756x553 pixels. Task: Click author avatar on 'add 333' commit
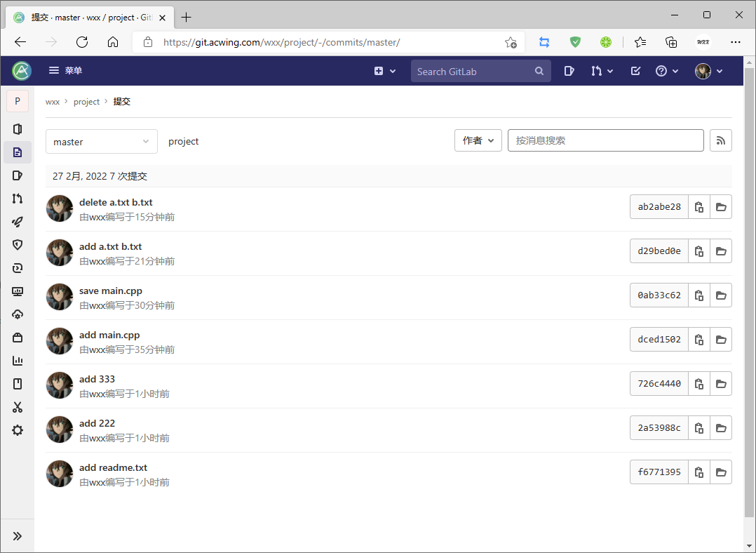(60, 385)
